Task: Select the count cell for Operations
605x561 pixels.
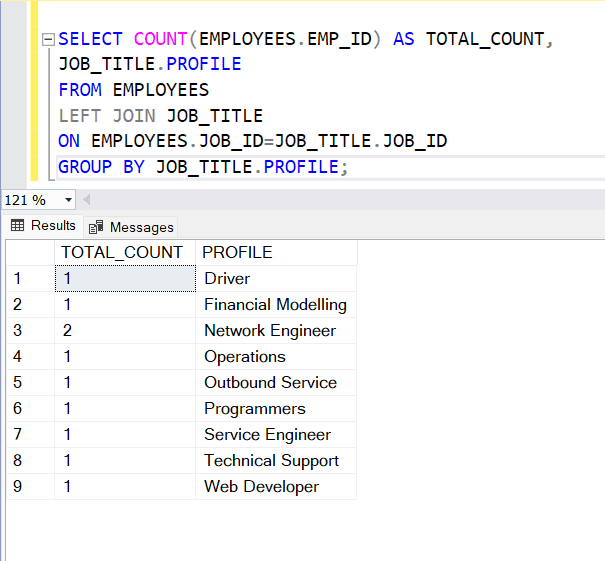Action: pos(125,357)
